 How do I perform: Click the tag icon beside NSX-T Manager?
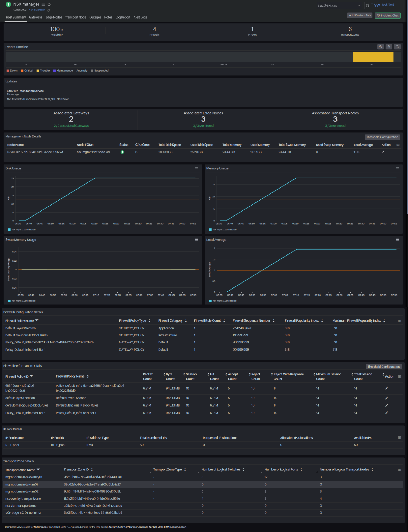[48, 10]
